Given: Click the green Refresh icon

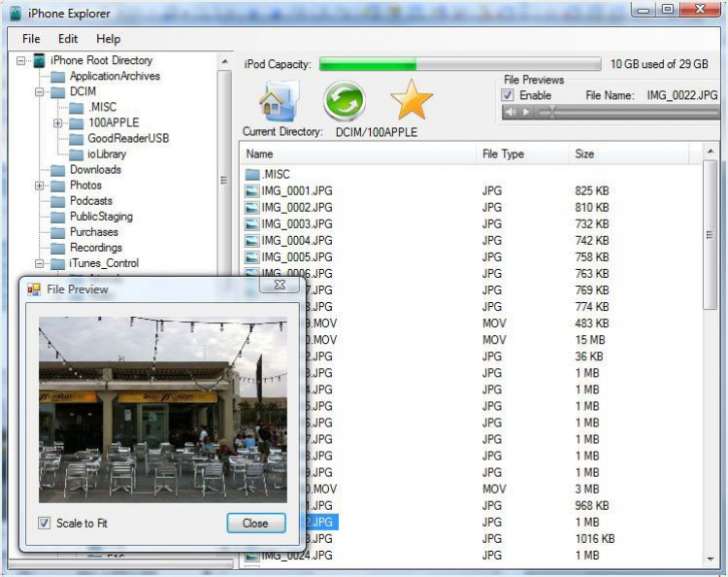Looking at the screenshot, I should tap(344, 100).
